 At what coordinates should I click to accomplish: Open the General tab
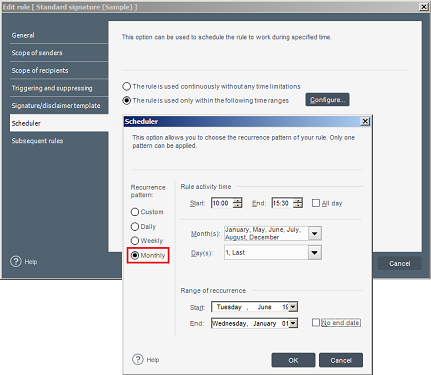(x=59, y=35)
